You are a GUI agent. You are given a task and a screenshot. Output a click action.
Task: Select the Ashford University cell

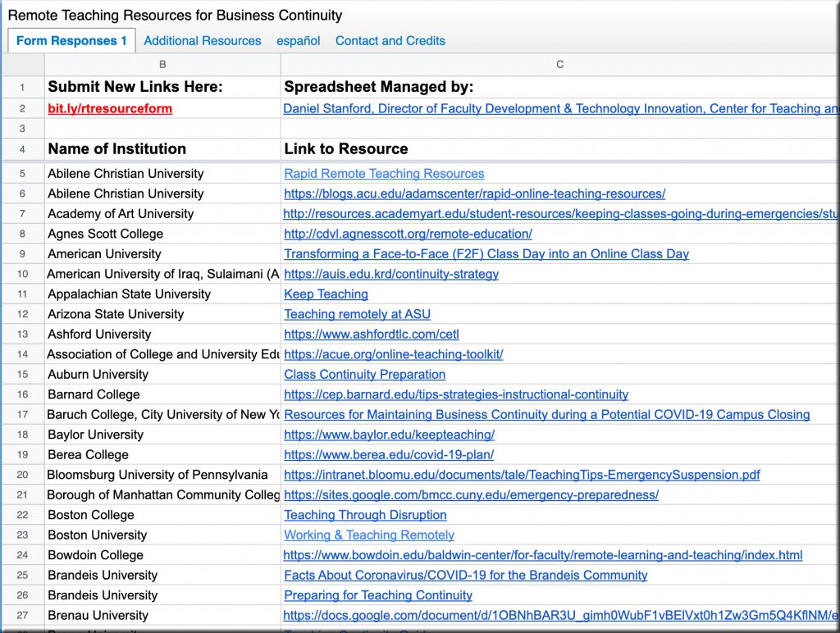[x=162, y=335]
